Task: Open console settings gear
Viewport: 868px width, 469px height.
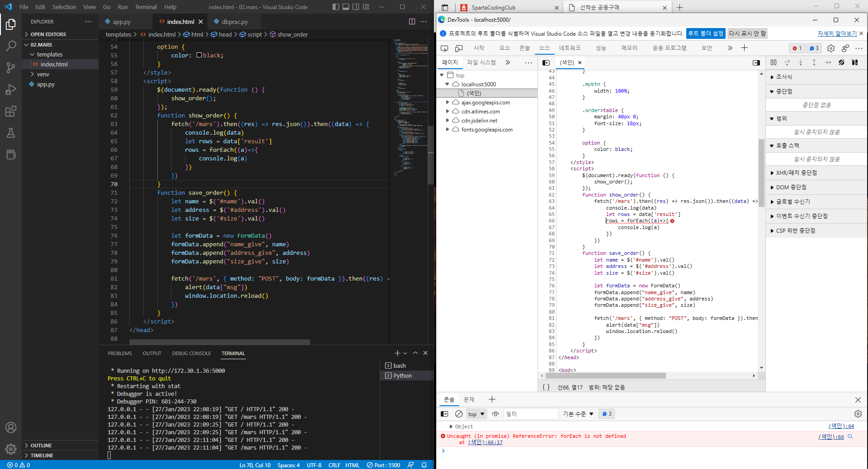Action: (x=858, y=414)
